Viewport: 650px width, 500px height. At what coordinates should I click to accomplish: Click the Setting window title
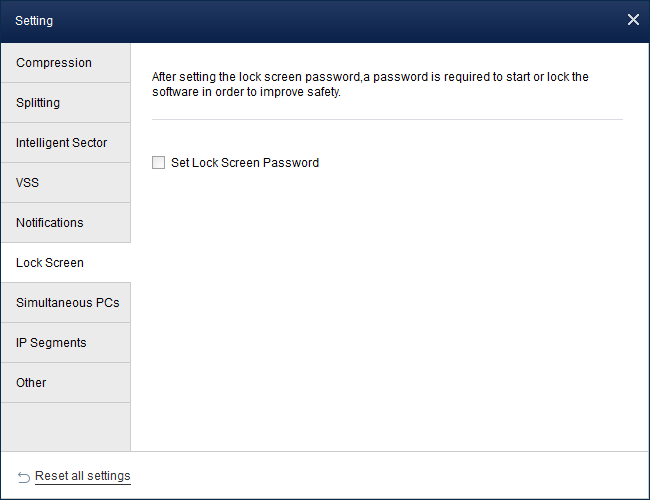tap(34, 20)
